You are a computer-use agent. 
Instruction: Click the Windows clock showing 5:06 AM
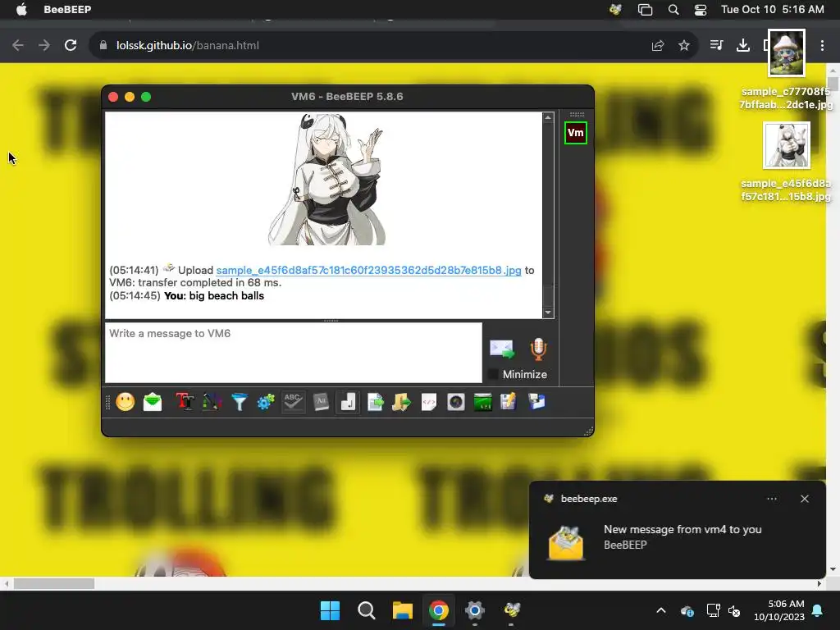[x=779, y=610]
